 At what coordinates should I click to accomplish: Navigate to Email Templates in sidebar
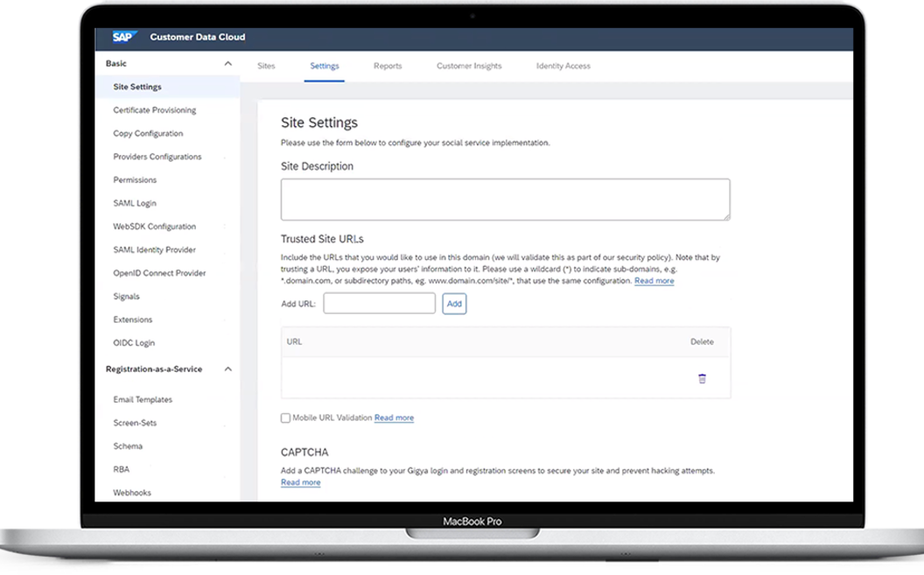(143, 400)
